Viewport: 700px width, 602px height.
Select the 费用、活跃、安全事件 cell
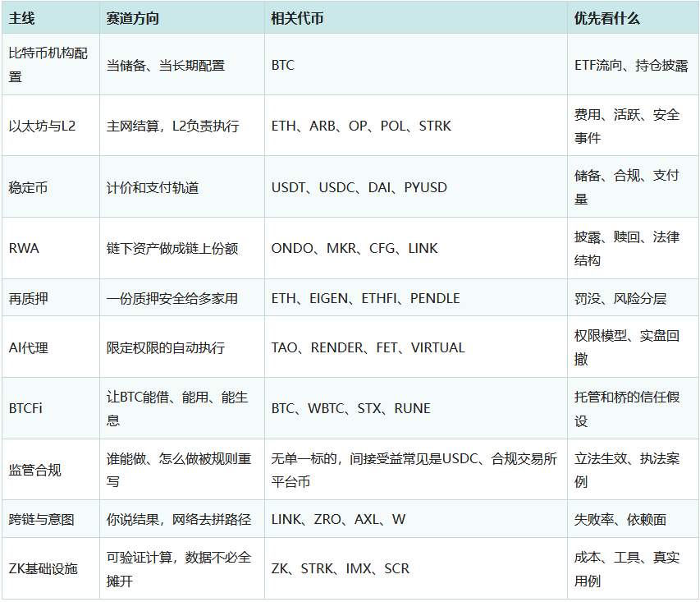point(633,126)
